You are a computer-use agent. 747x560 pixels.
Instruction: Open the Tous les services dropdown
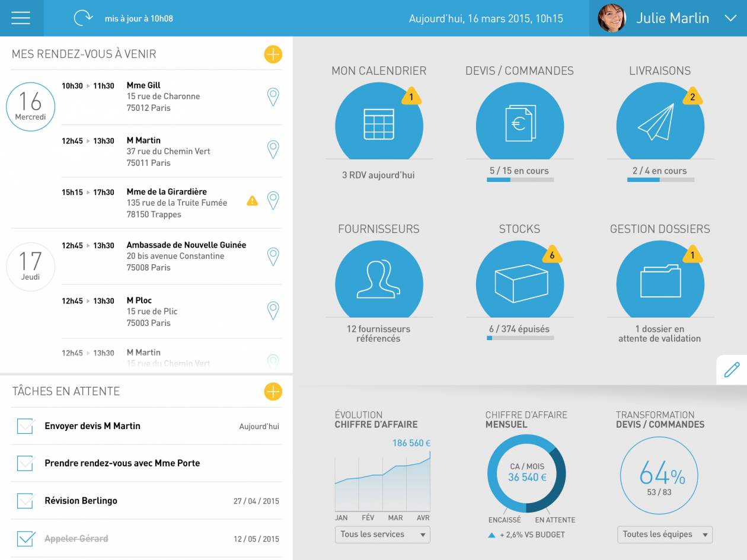[382, 535]
